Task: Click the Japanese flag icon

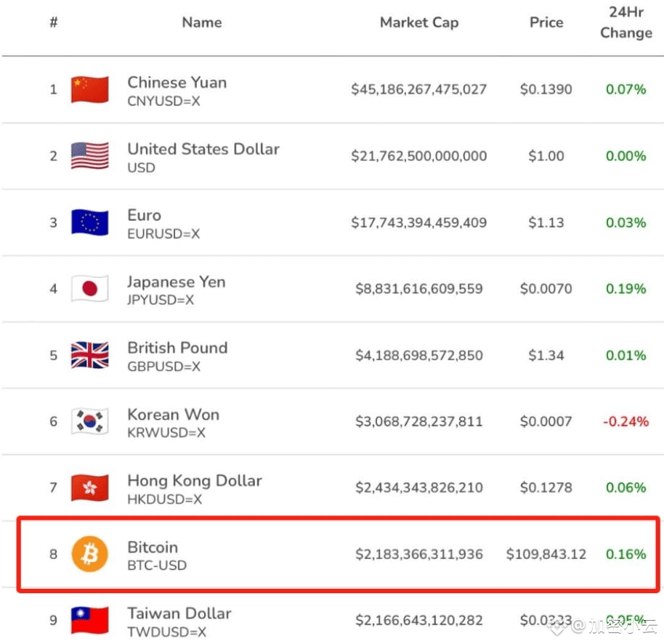Action: [x=90, y=289]
